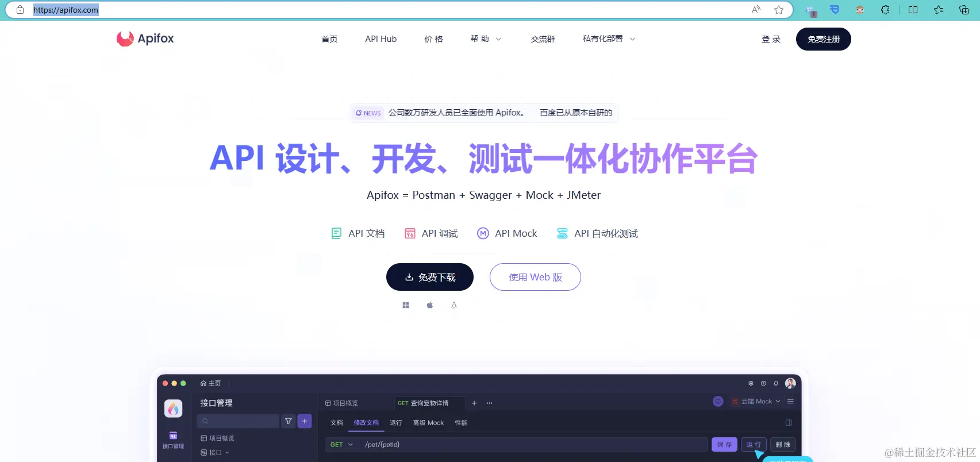Image resolution: width=980 pixels, height=462 pixels.
Task: Open the GET 查询宠物详情 tab
Action: pyautogui.click(x=429, y=403)
